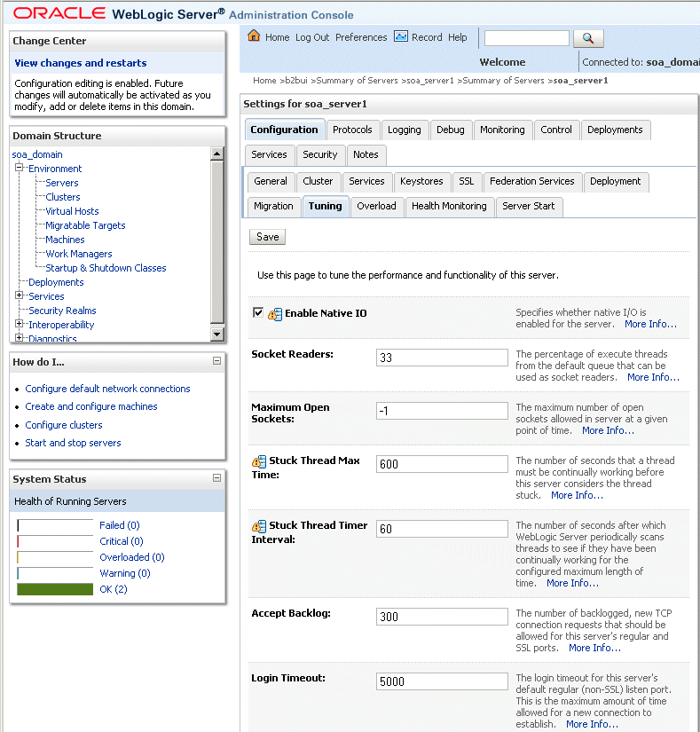The width and height of the screenshot is (700, 732).
Task: Click the Critical (0) status link
Action: click(122, 541)
